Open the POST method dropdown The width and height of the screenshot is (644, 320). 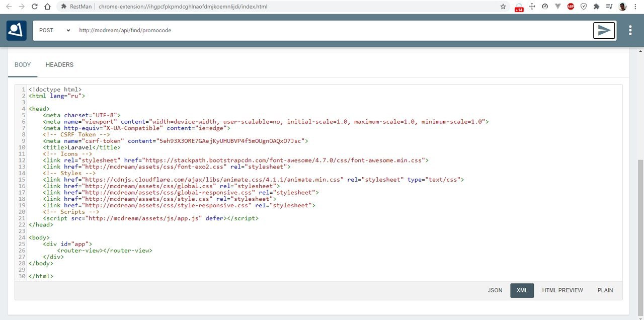[x=54, y=30]
